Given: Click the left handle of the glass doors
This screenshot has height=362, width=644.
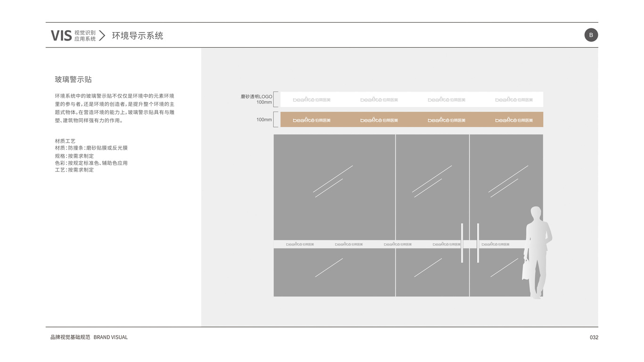Looking at the screenshot, I should (462, 243).
